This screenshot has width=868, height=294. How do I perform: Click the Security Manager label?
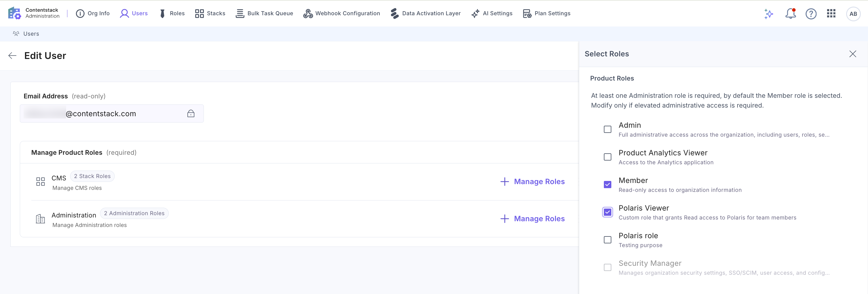pyautogui.click(x=650, y=263)
